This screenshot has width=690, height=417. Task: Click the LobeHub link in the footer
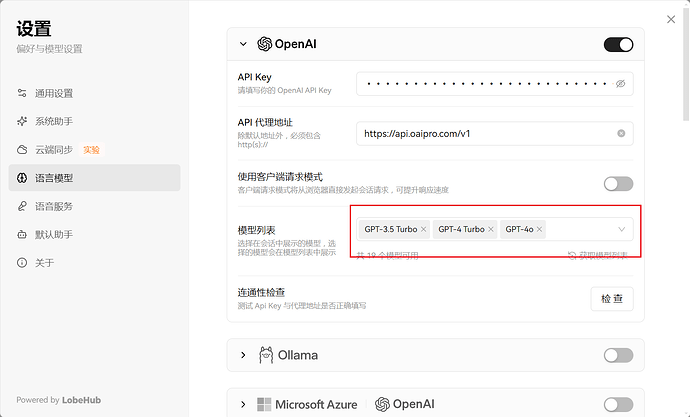tap(81, 400)
